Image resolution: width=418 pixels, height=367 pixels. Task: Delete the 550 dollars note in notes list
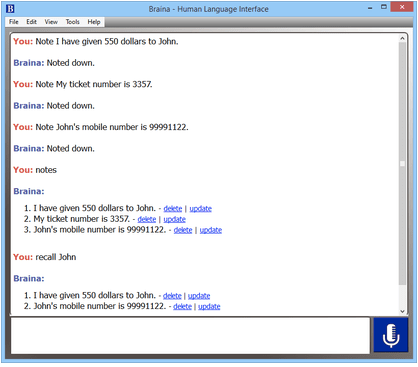[x=173, y=209]
